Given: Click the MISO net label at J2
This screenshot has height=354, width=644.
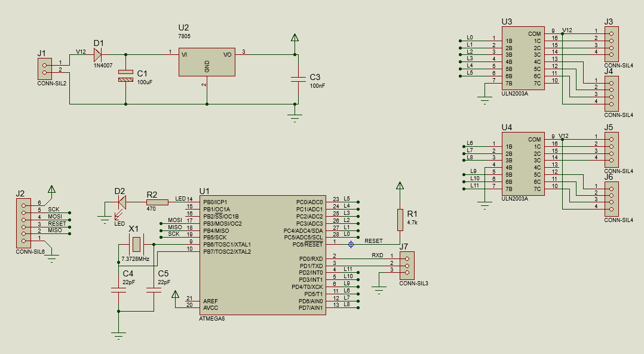Looking at the screenshot, I should (55, 230).
